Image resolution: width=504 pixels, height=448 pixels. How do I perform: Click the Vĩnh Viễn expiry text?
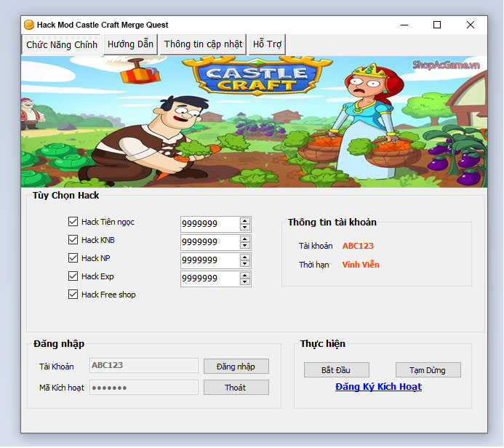361,265
